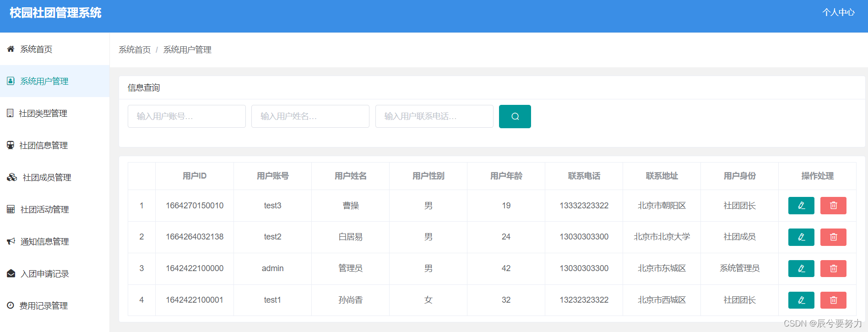Open 入团申请记录 menu item

tap(55, 273)
